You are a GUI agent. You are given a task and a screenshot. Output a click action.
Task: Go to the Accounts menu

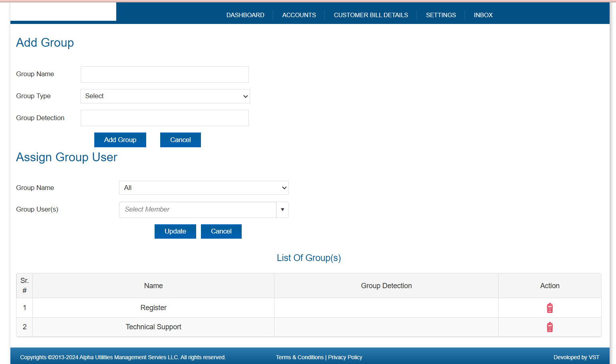tap(299, 15)
